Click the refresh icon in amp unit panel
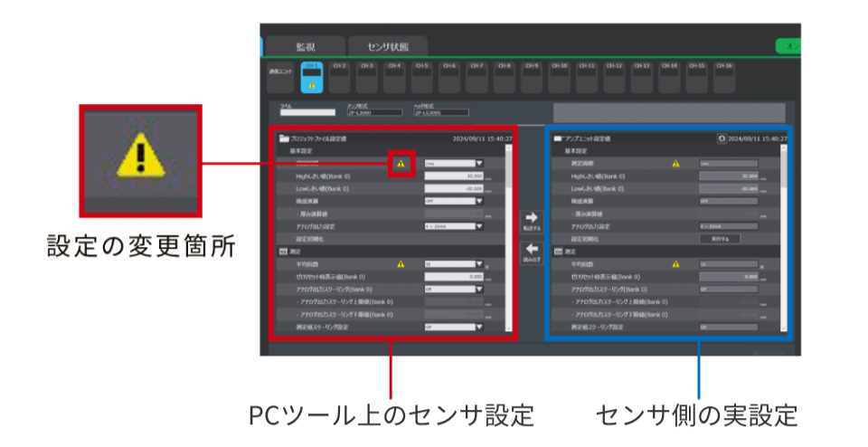 point(722,138)
